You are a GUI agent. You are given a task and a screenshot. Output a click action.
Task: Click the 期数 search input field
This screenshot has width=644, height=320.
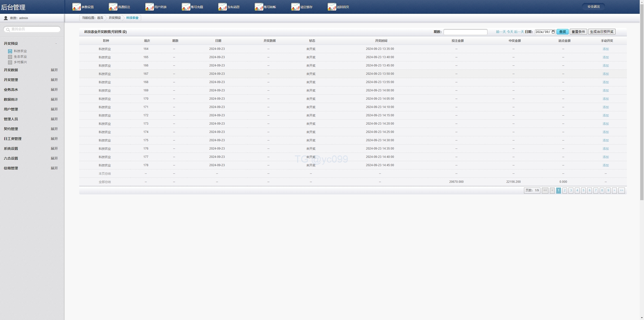pyautogui.click(x=465, y=32)
